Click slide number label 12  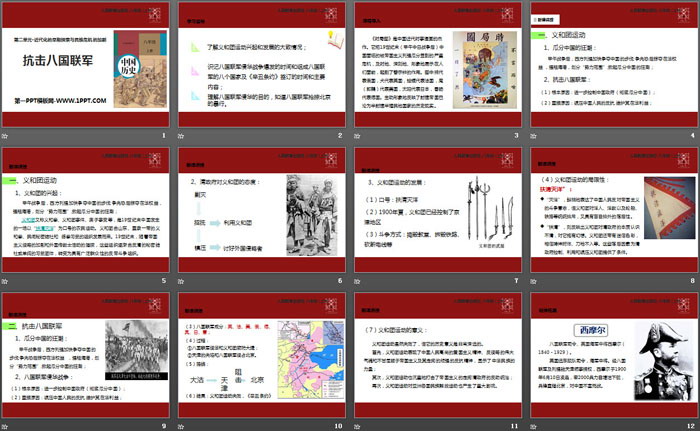[691, 426]
